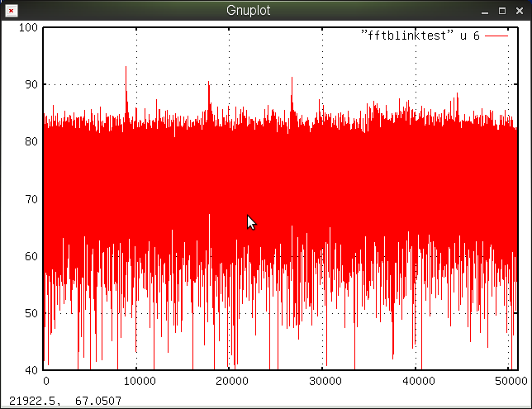Click the y-axis label 100

(29, 27)
